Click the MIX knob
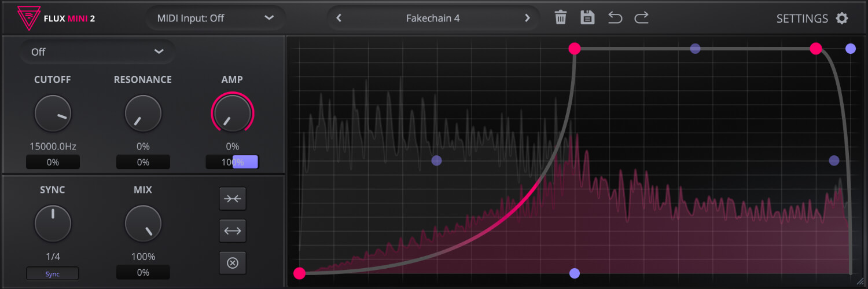Viewport: 868px width, 289px height. (x=143, y=224)
